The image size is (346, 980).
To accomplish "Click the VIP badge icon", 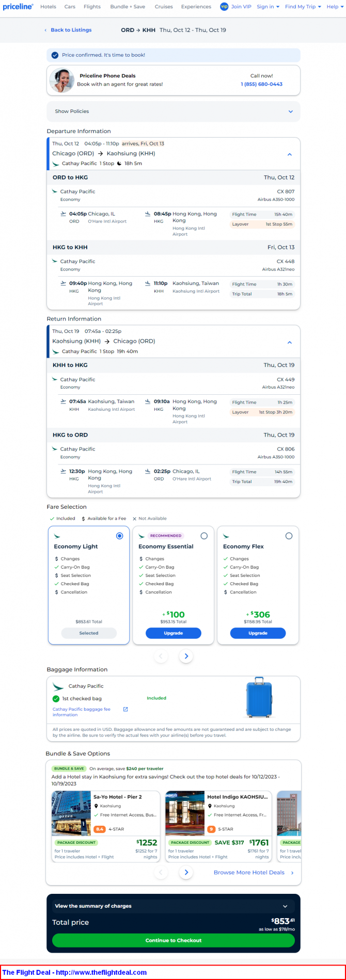I will [x=224, y=7].
